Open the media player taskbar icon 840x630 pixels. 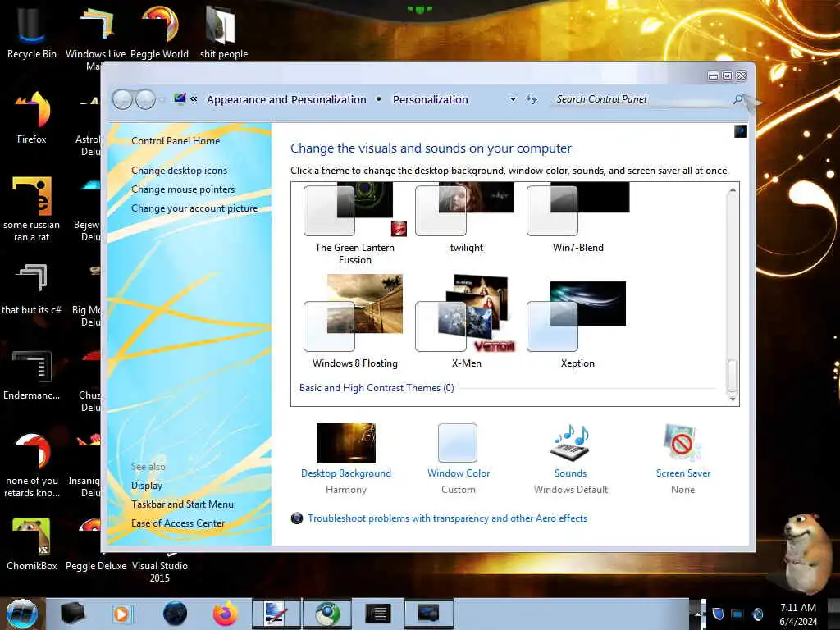pos(121,614)
